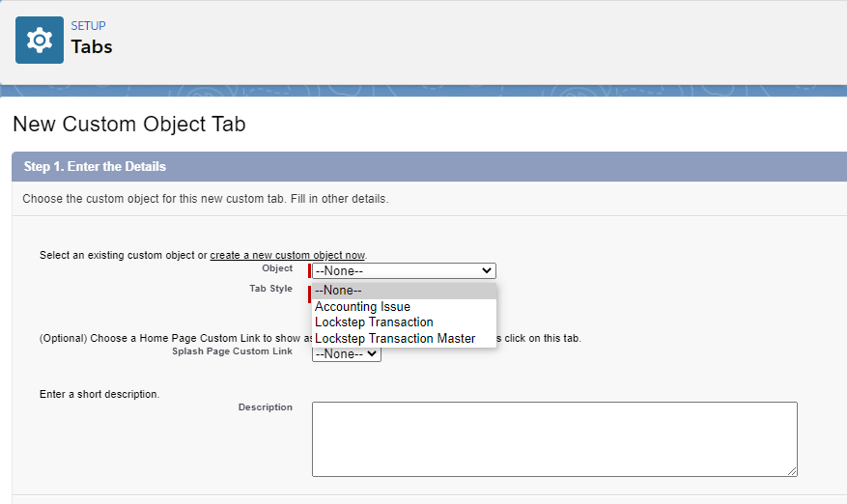Click the SETUP breadcrumb text
847x504 pixels.
tap(88, 26)
